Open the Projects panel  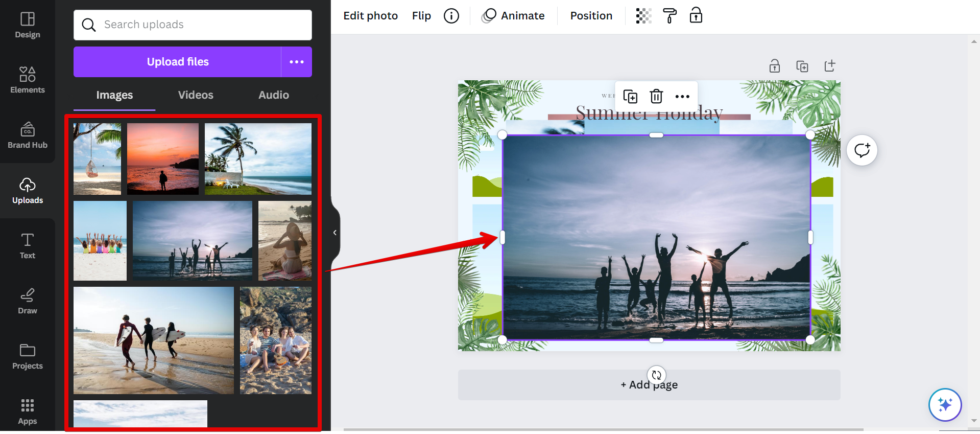(x=28, y=356)
